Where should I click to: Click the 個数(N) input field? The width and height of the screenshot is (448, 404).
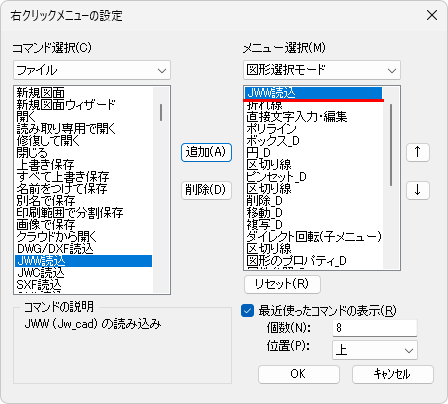click(x=375, y=328)
